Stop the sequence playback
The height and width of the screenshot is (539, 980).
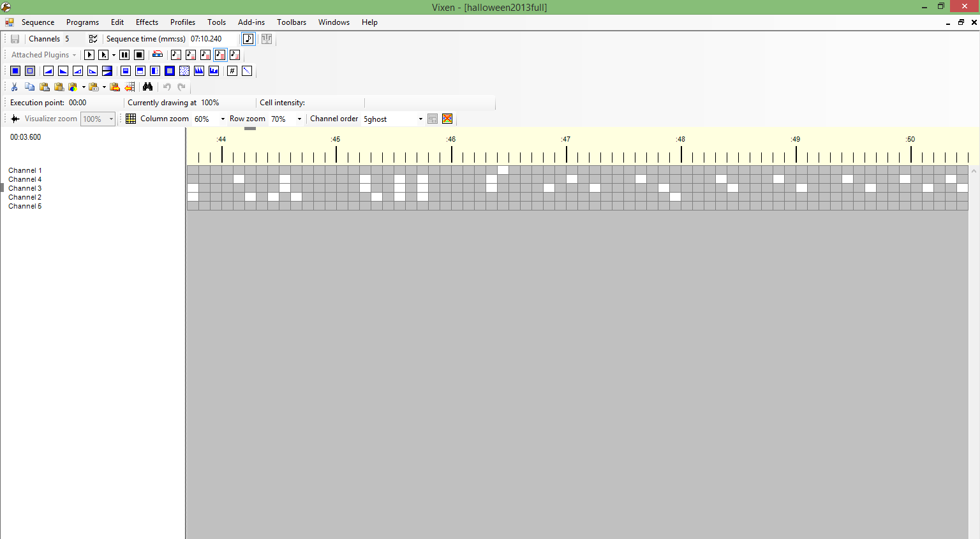139,55
